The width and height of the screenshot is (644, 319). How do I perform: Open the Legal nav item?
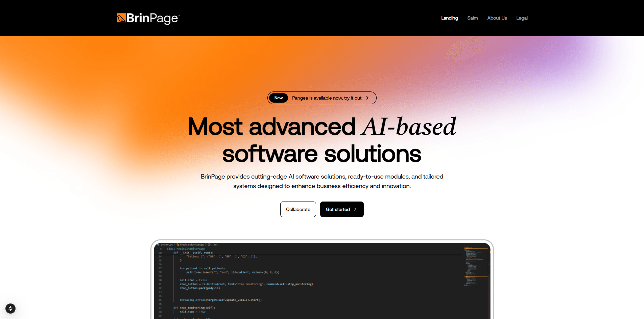tap(522, 18)
